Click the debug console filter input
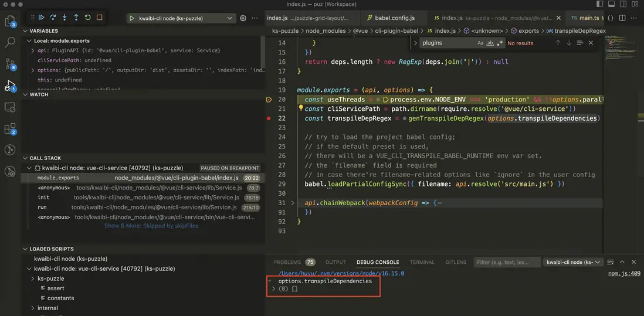The width and height of the screenshot is (644, 316). 506,262
